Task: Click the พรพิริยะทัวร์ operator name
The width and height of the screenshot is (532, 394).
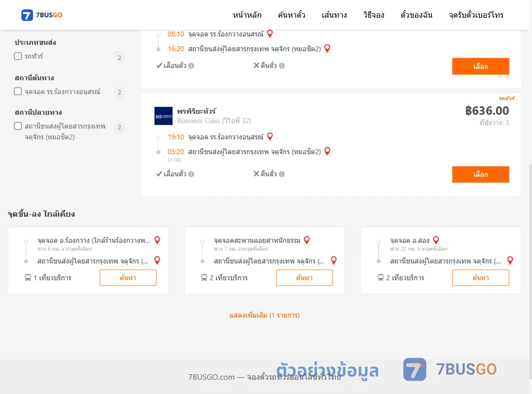Action: pos(197,111)
